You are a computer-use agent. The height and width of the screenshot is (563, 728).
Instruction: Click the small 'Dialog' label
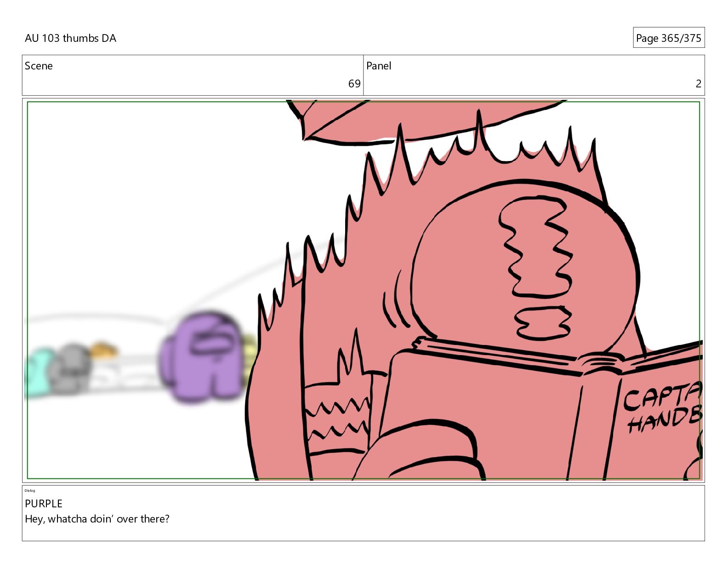(30, 490)
